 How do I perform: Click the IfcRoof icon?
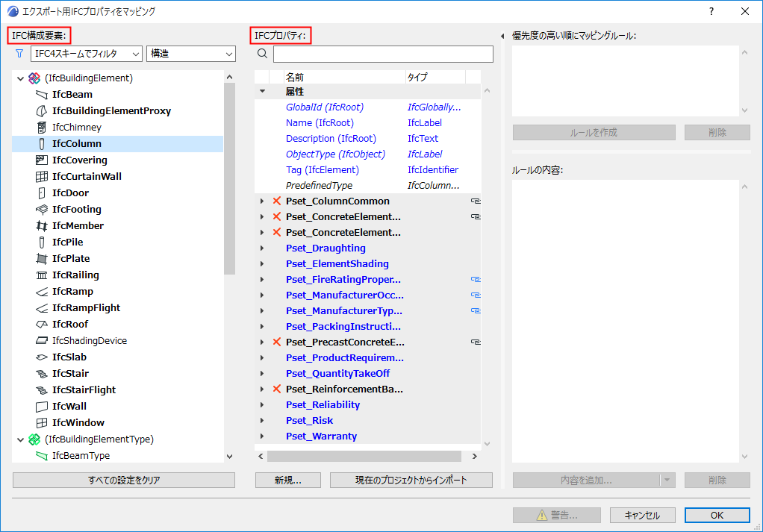pos(42,325)
